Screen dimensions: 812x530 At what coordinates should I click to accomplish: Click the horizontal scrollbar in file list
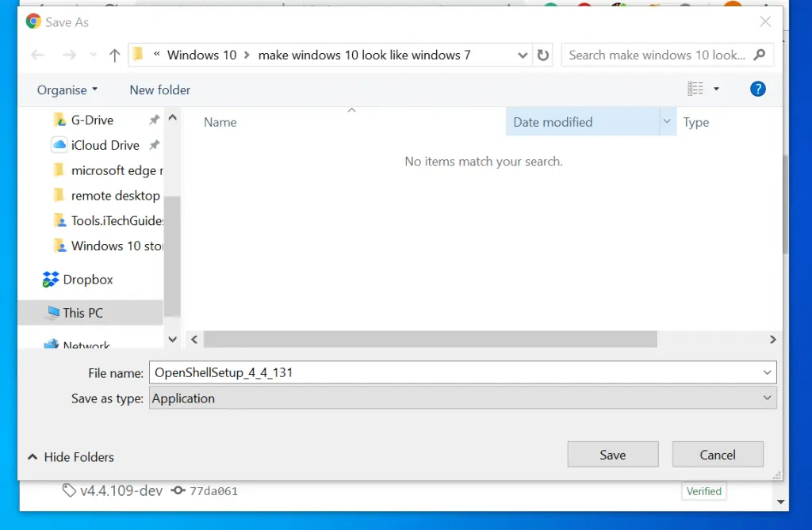(x=431, y=339)
